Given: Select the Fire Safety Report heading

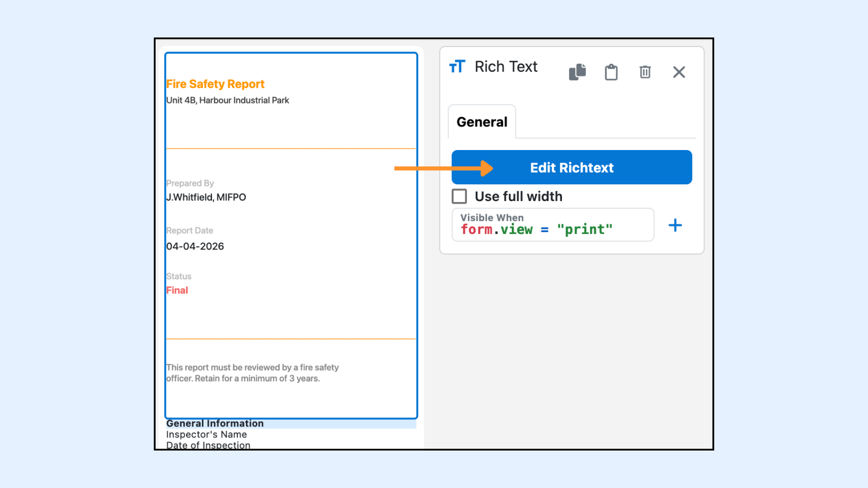Looking at the screenshot, I should (x=215, y=84).
